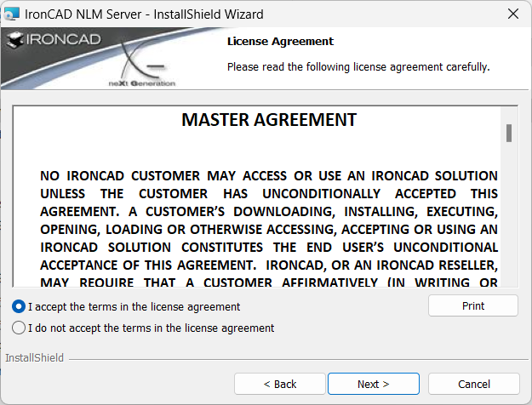Click the IRONCAD logo in the banner

54,40
